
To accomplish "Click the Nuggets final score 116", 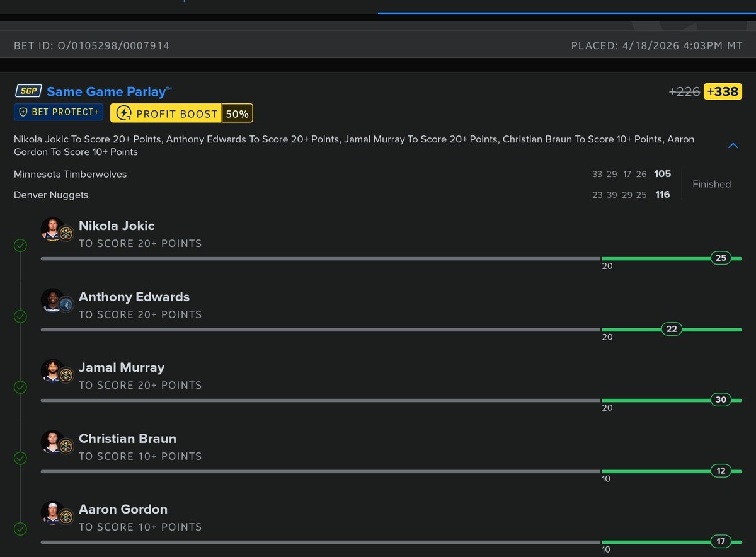I will (663, 195).
